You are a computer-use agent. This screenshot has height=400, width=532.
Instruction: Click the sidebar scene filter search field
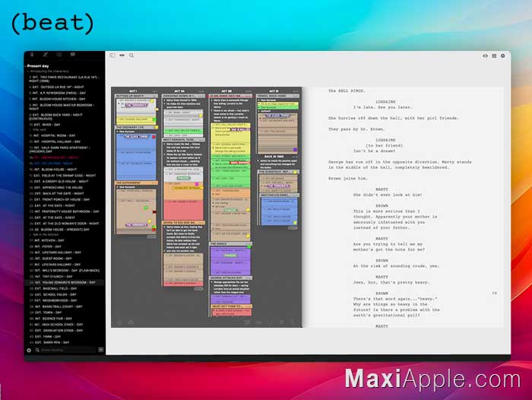[x=67, y=350]
